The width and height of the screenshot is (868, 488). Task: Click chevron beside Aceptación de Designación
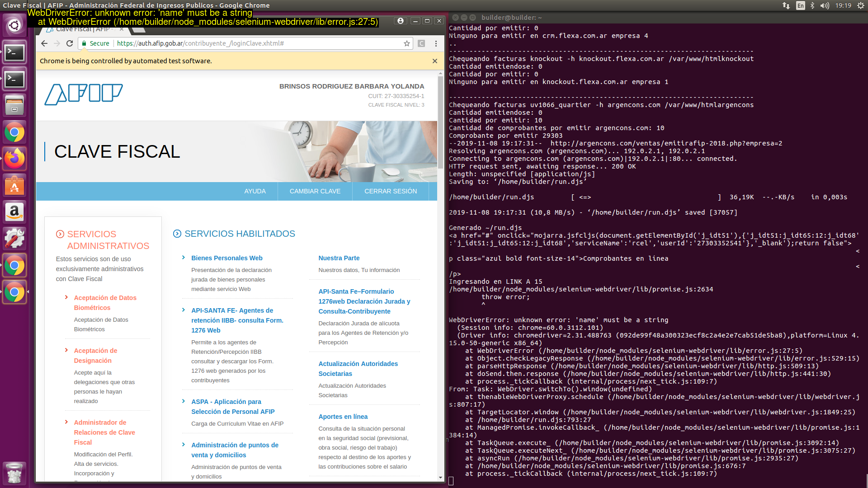click(66, 350)
